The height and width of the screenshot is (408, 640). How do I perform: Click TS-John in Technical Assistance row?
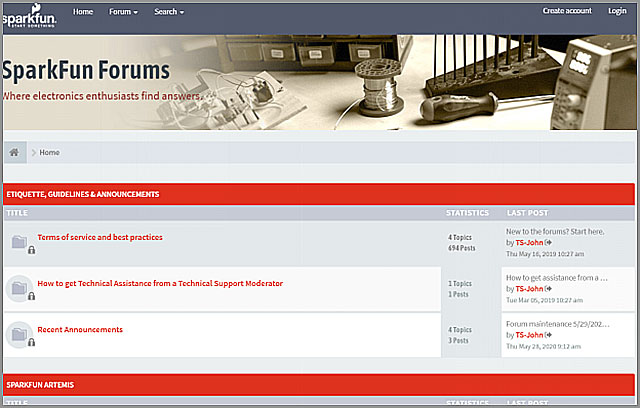(529, 289)
